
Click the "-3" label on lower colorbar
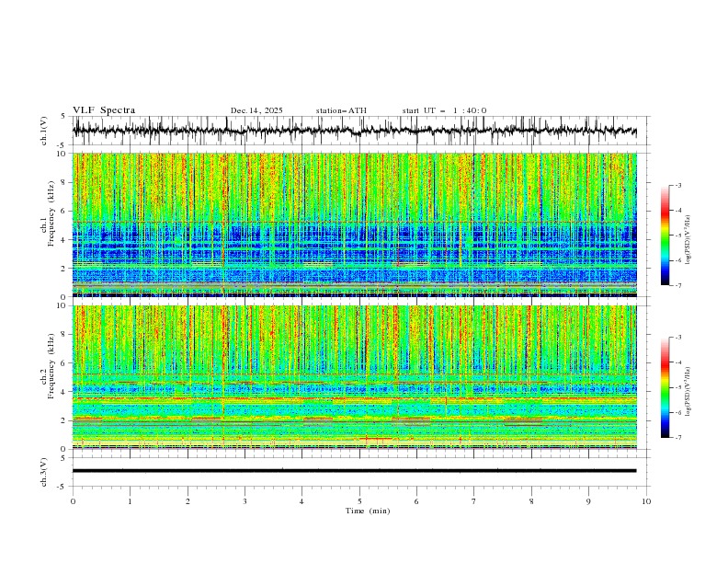(x=677, y=338)
